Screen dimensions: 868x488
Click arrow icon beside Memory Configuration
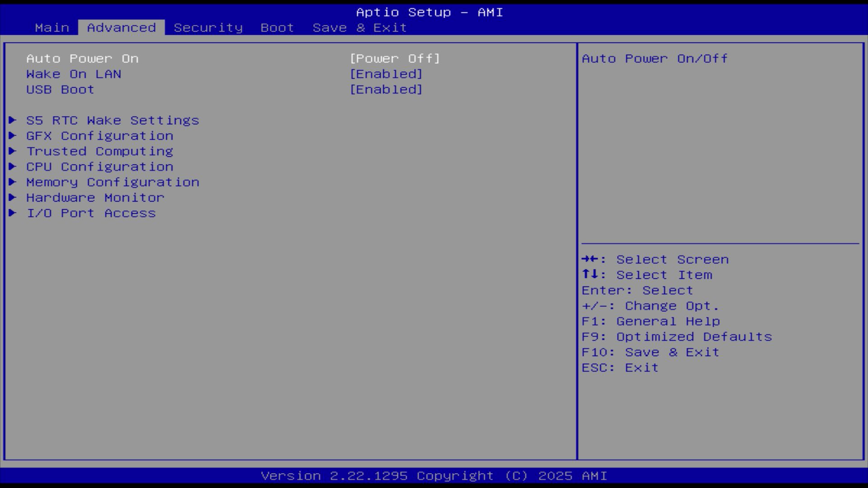click(x=13, y=182)
